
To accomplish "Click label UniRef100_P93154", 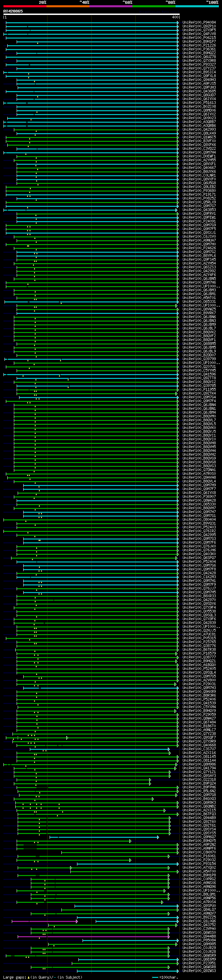I will [199, 864].
